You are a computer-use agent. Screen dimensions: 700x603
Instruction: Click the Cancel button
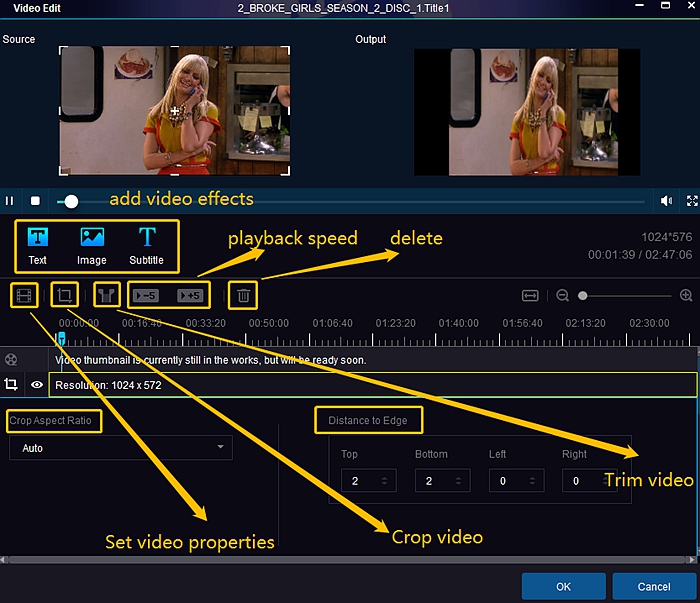(x=654, y=586)
